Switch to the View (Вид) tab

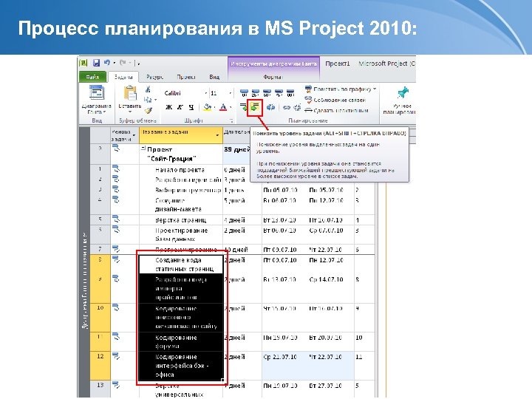[214, 77]
